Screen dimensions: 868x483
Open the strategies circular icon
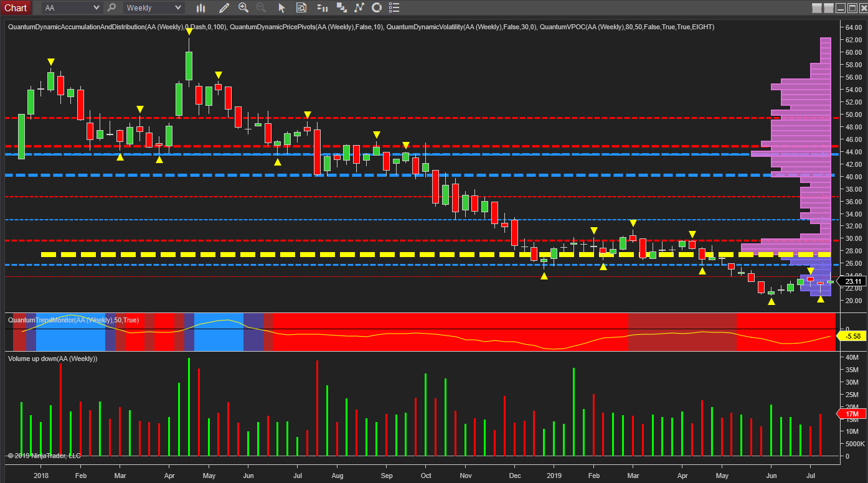pos(376,8)
